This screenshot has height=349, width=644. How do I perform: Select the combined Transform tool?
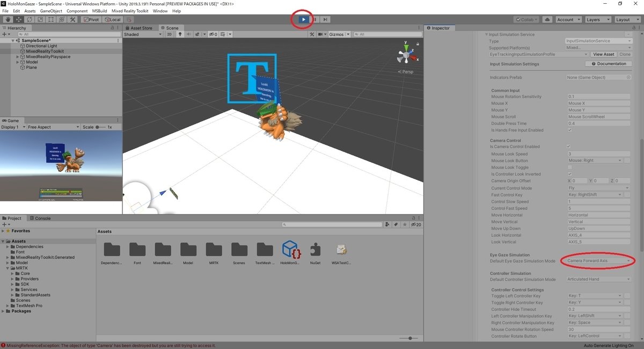61,19
